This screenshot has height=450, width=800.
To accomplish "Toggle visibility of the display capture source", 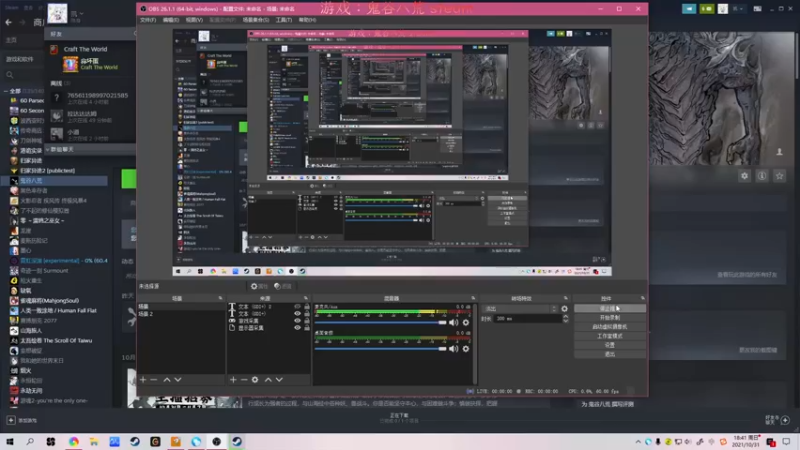I will (x=297, y=328).
